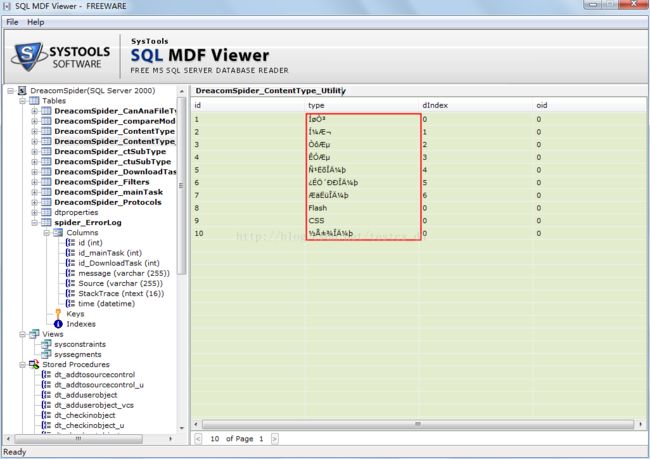
Task: Click data grid scroll-right arrow
Action: [x=640, y=424]
